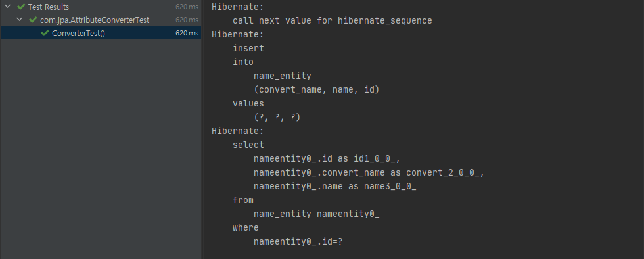This screenshot has height=259, width=644.
Task: Click 'nameentity0_.id as id1_0_0_,' line
Action: click(327, 158)
